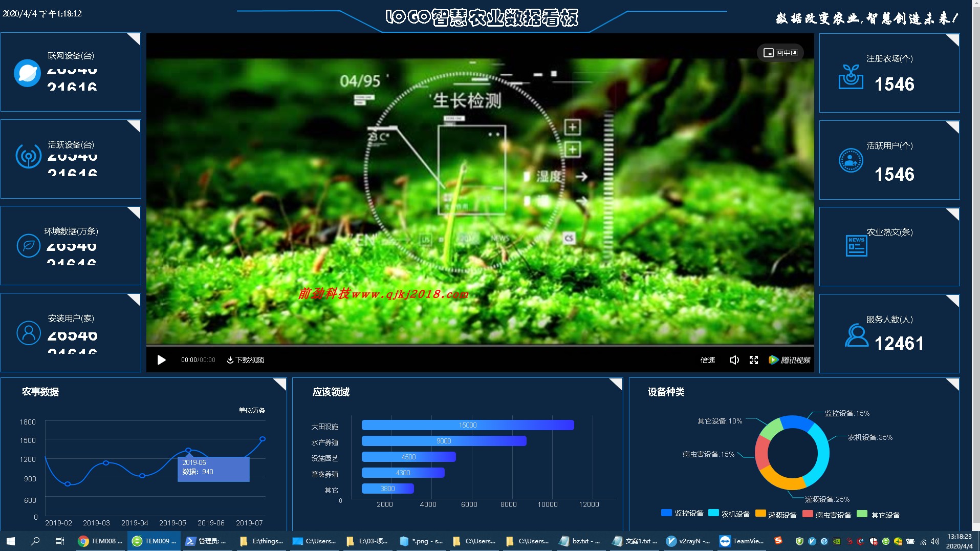
Task: Click the 注册农场 plant icon
Action: [851, 77]
